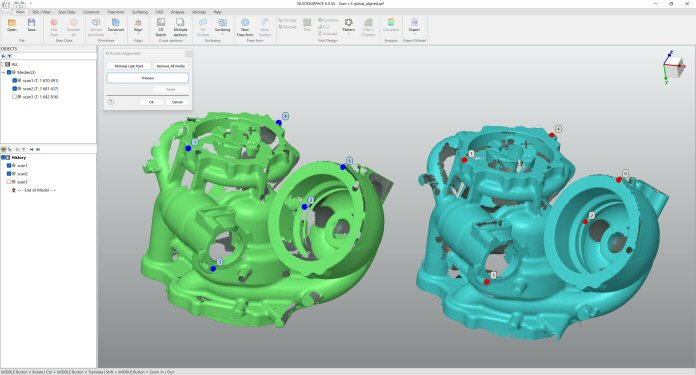Click Remove Last Point button

click(129, 66)
